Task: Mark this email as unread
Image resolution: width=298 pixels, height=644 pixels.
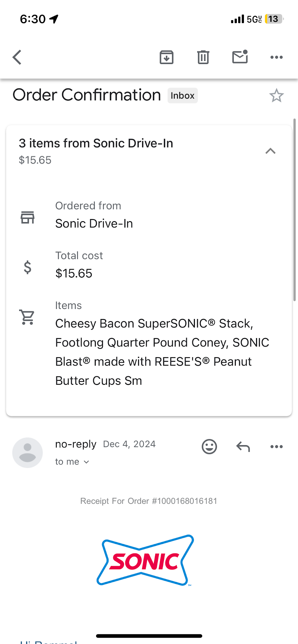Action: click(x=240, y=57)
